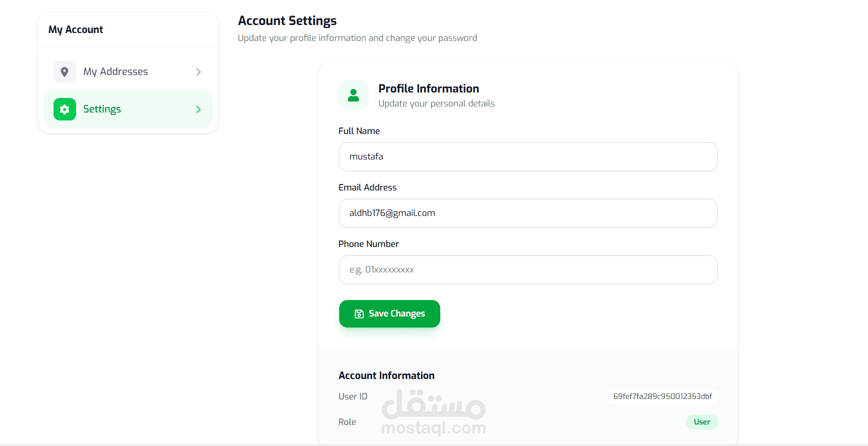
Task: Click the green gear Settings icon
Action: pyautogui.click(x=65, y=109)
